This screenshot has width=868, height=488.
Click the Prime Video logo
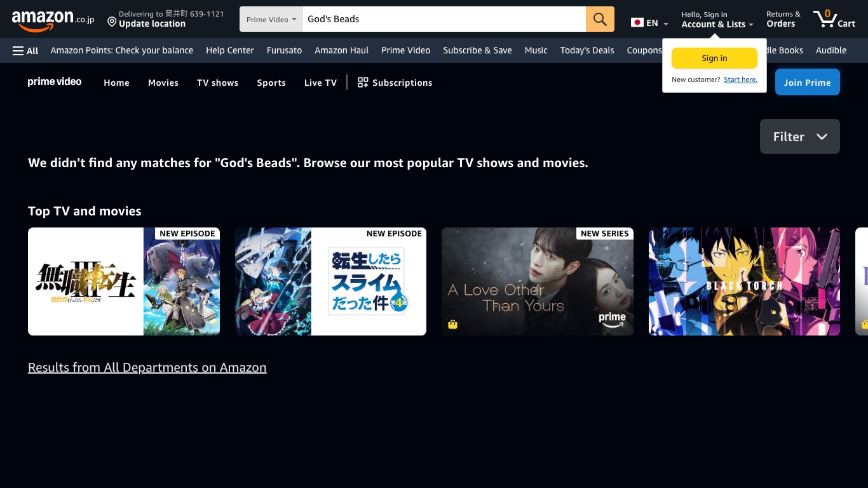click(55, 82)
